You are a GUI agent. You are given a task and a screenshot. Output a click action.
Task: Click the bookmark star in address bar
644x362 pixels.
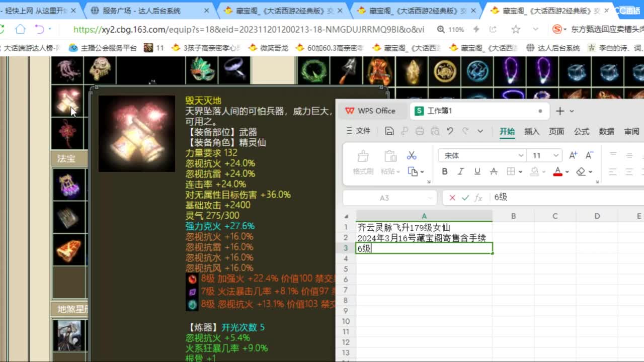click(x=516, y=30)
